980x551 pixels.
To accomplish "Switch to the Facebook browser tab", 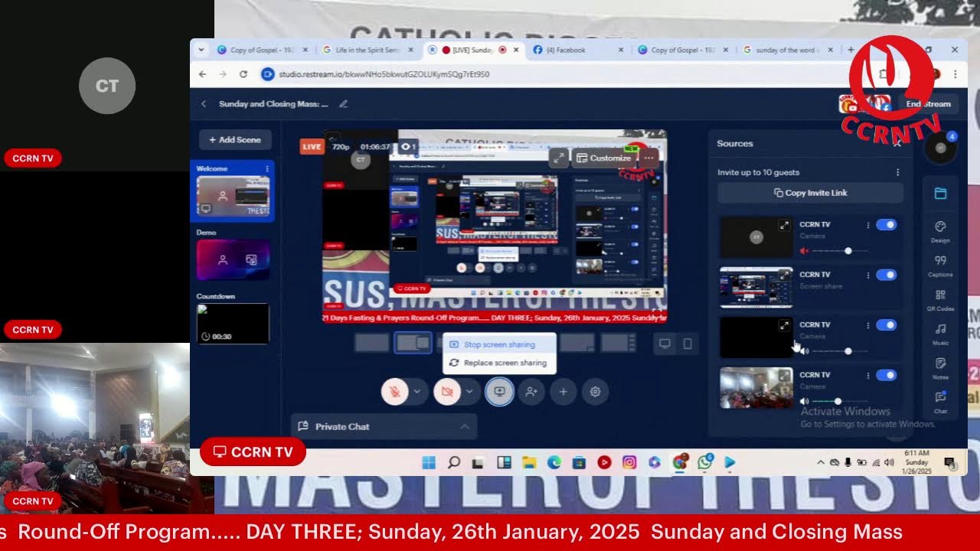I will pos(577,50).
